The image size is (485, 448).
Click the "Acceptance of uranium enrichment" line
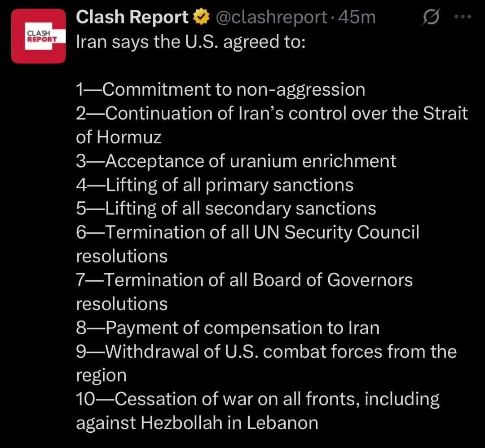(236, 161)
